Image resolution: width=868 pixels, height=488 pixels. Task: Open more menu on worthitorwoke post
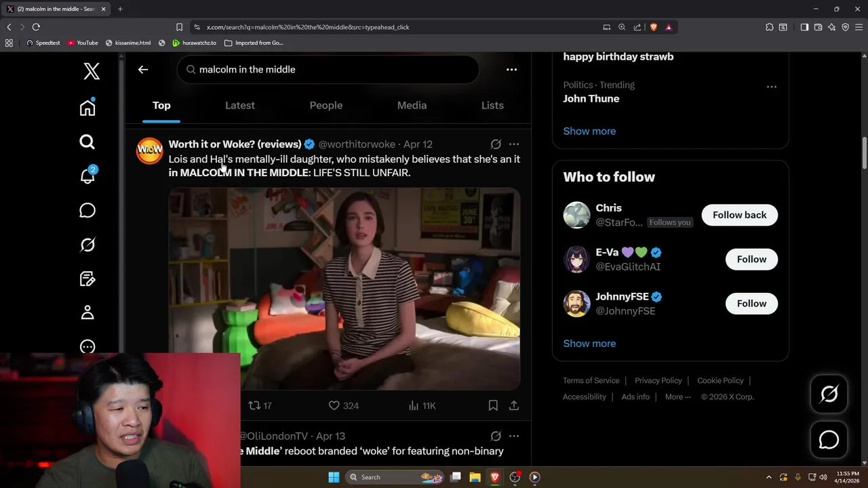click(514, 144)
